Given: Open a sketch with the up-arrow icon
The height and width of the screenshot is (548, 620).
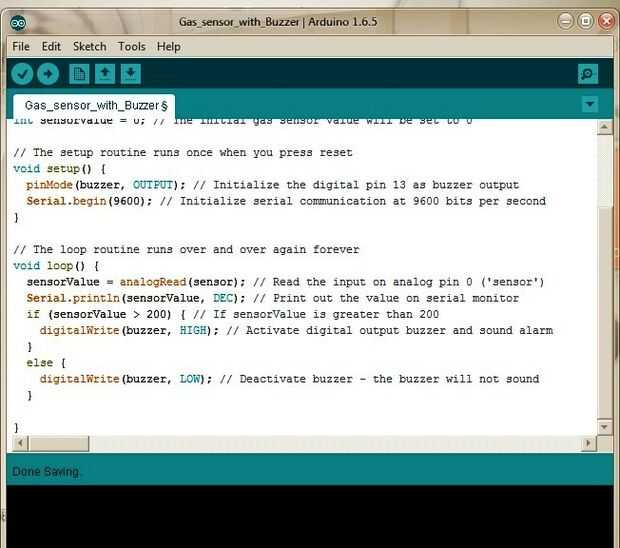Looking at the screenshot, I should point(105,74).
